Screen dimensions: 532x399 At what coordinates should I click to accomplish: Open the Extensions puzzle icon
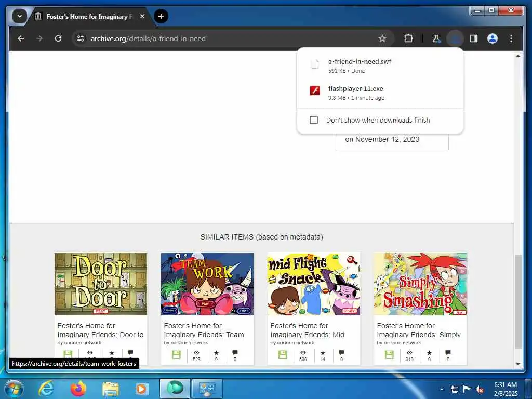pos(408,38)
